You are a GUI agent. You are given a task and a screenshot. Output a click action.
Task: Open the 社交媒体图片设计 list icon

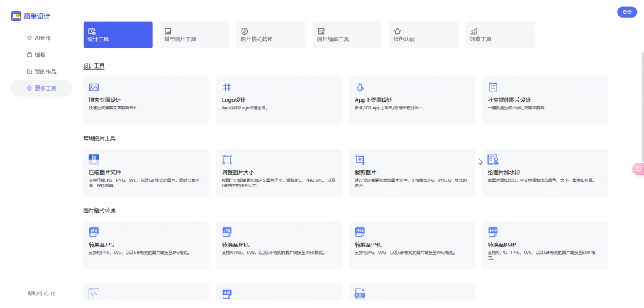point(493,87)
